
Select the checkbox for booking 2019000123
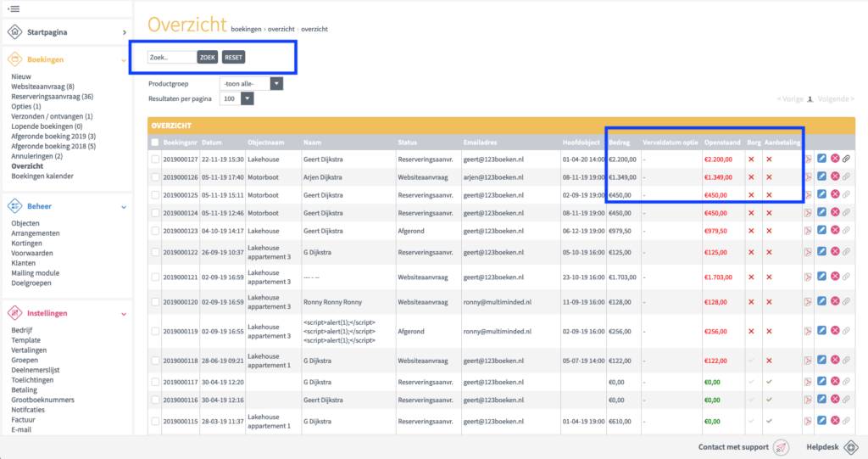pos(155,231)
